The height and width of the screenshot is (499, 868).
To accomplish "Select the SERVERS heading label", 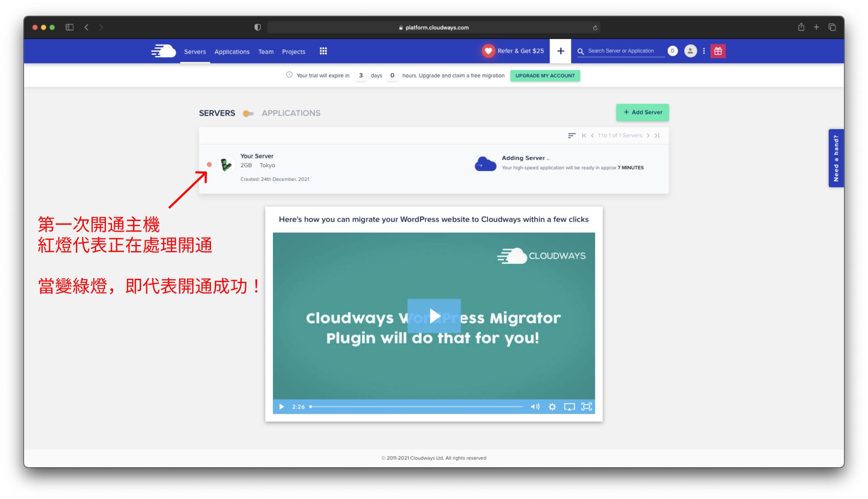I will click(217, 113).
